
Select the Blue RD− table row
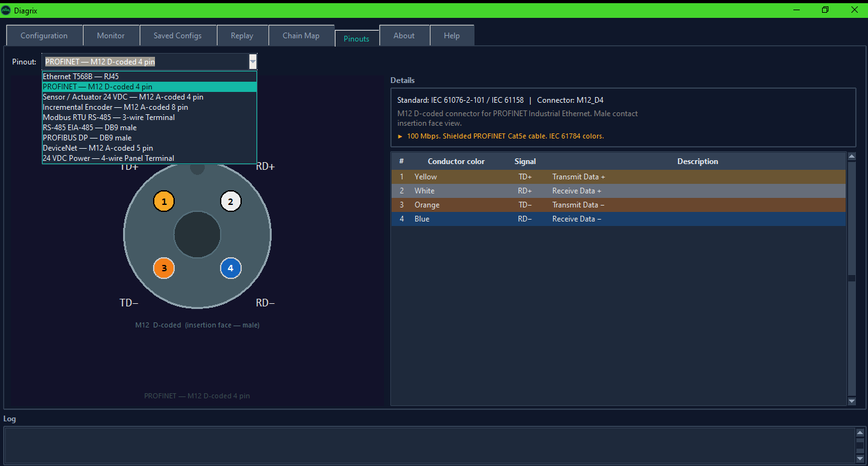[619, 219]
